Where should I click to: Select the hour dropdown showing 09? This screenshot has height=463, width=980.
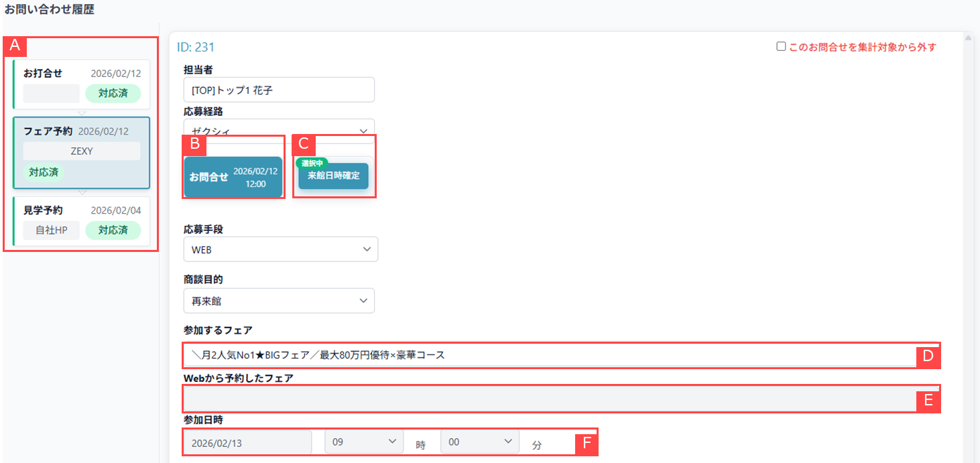[x=363, y=442]
